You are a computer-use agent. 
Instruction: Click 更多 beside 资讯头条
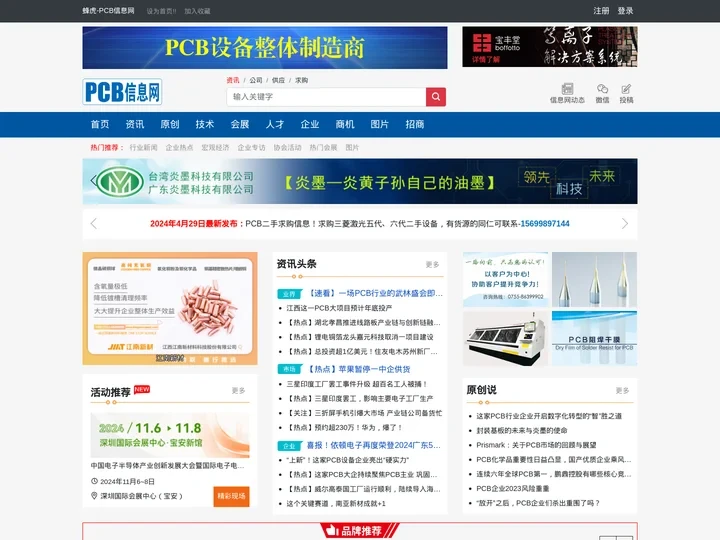pyautogui.click(x=433, y=264)
